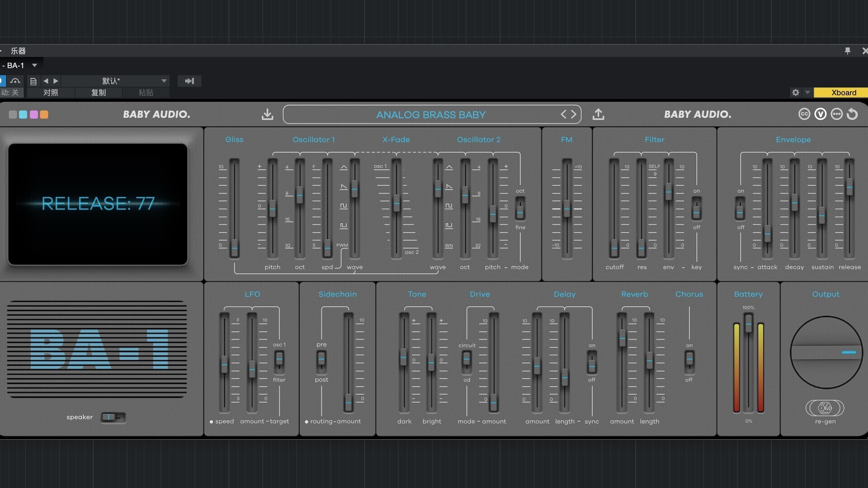
Task: Toggle the Envelope sync on/off switch
Action: click(740, 209)
